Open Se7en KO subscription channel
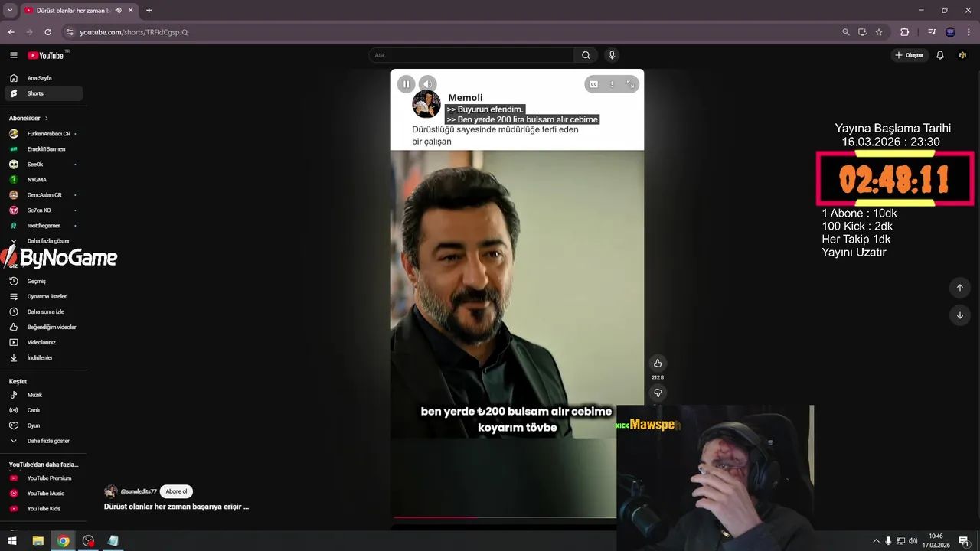This screenshot has width=980, height=551. 44,210
